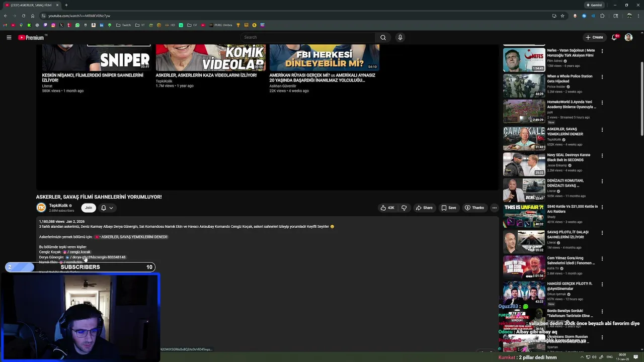Open the account avatar menu on YouTube
This screenshot has height=362, width=644.
tap(628, 37)
